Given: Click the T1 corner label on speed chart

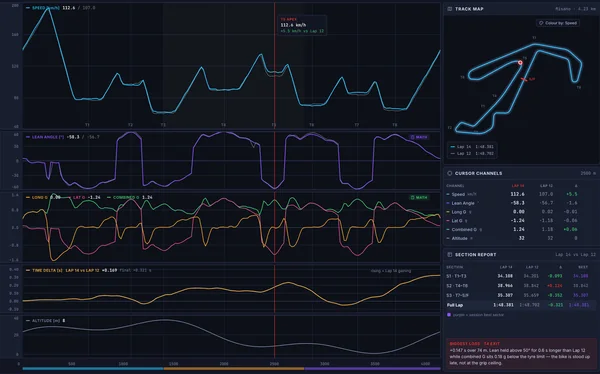Looking at the screenshot, I should tap(87, 125).
